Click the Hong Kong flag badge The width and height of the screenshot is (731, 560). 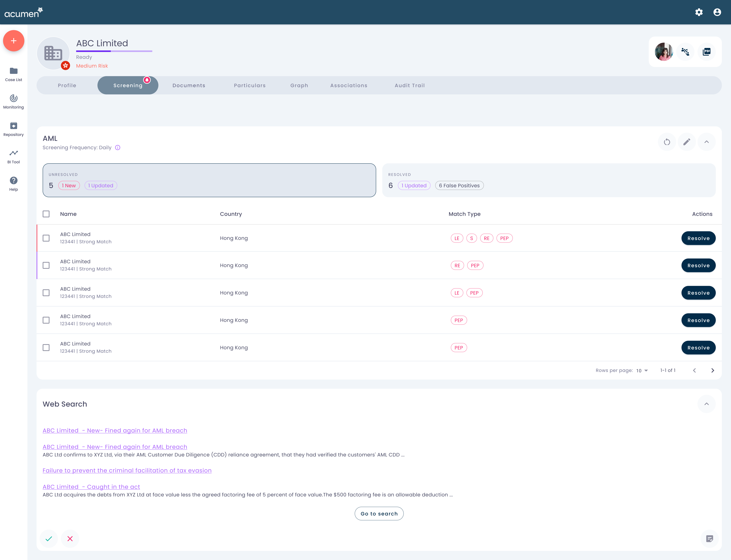pyautogui.click(x=65, y=65)
